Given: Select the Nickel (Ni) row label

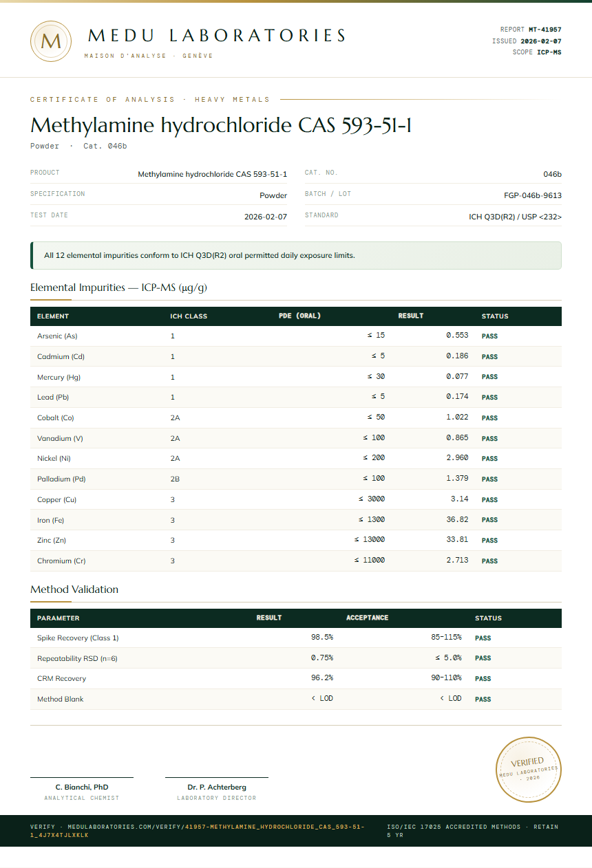Looking at the screenshot, I should [54, 459].
